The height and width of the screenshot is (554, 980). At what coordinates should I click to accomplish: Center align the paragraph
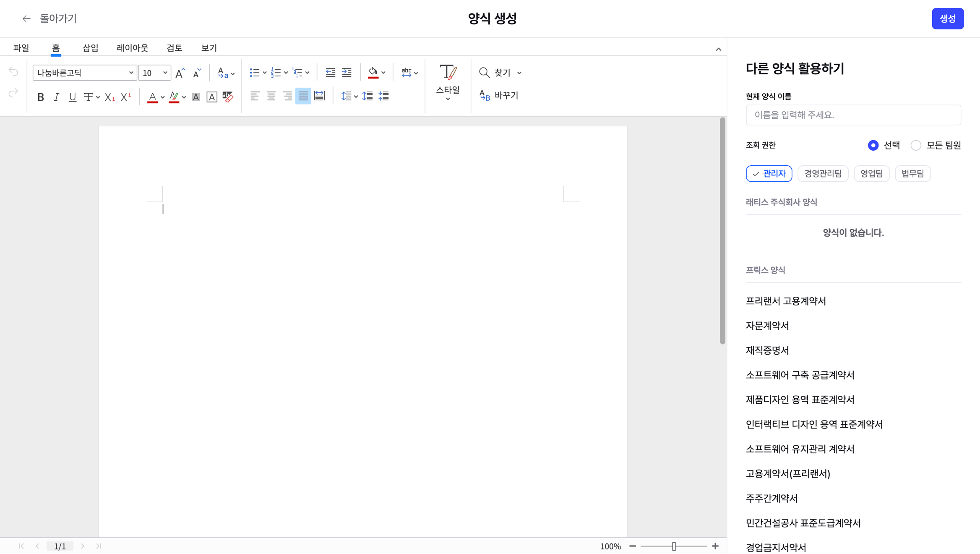[271, 96]
